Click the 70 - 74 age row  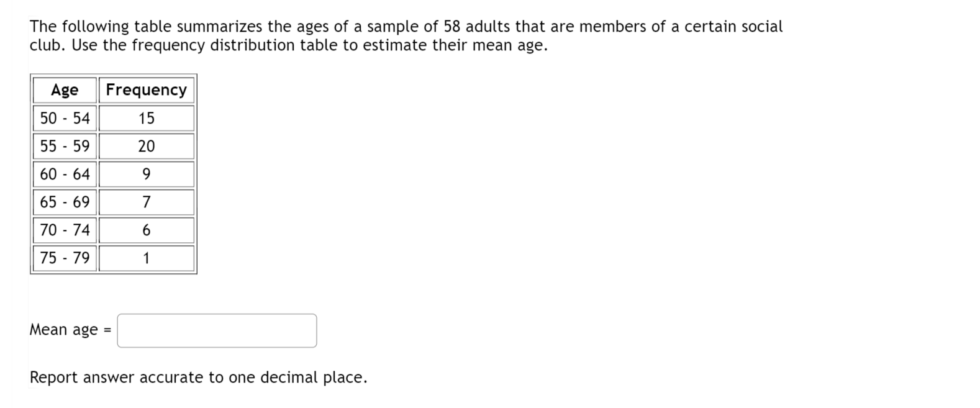click(64, 230)
